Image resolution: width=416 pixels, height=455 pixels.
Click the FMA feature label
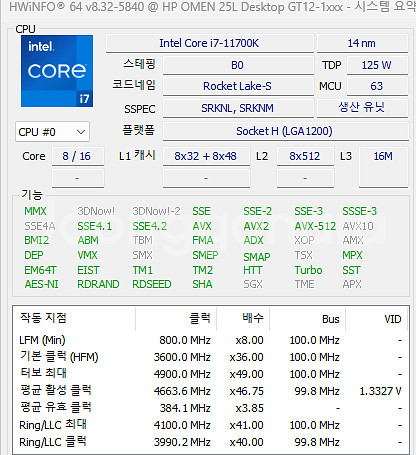[203, 240]
